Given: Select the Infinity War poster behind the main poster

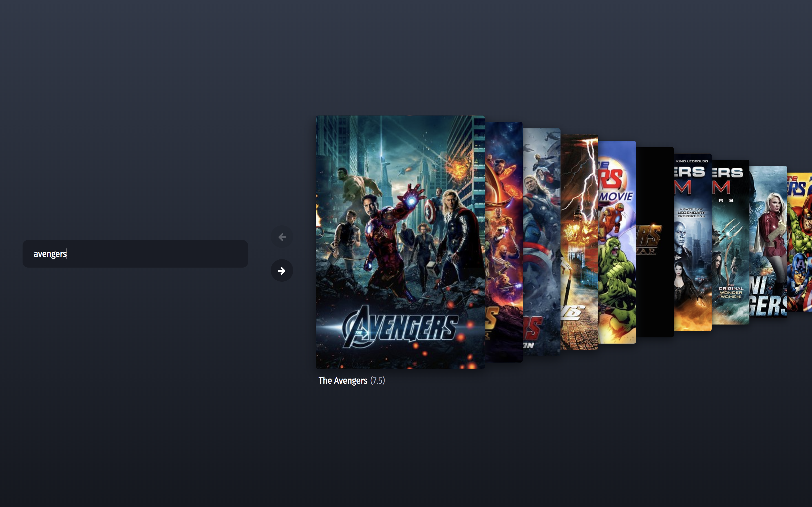Looking at the screenshot, I should pyautogui.click(x=504, y=241).
